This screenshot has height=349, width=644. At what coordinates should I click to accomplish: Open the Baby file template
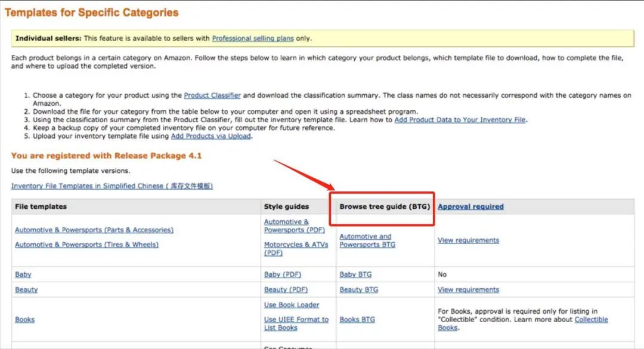pyautogui.click(x=23, y=275)
